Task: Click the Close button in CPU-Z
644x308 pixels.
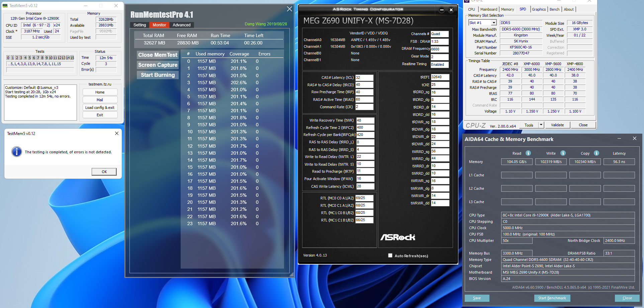Action: [583, 125]
